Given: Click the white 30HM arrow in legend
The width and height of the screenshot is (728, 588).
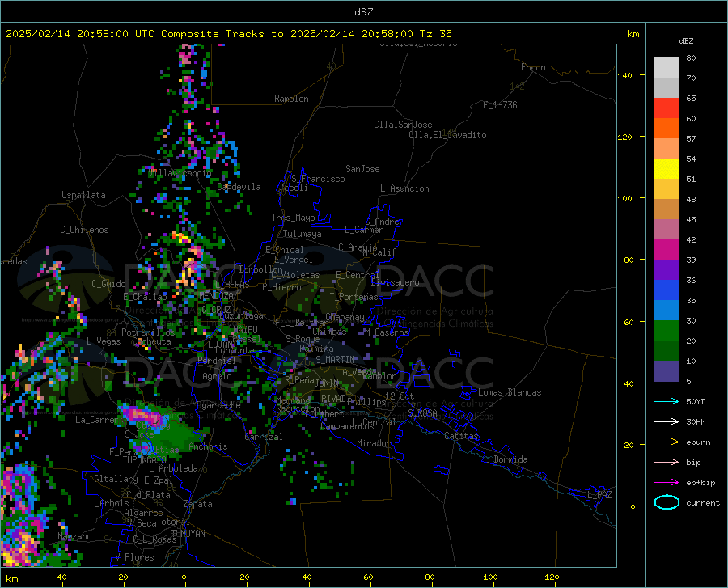Looking at the screenshot, I should point(667,422).
